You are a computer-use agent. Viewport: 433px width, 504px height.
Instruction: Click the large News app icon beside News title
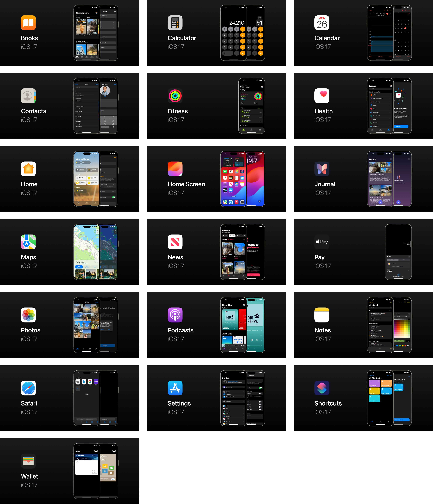click(175, 242)
